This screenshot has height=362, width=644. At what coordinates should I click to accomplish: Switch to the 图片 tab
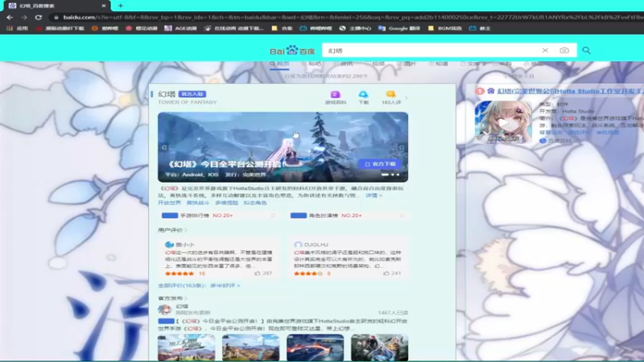[407, 64]
